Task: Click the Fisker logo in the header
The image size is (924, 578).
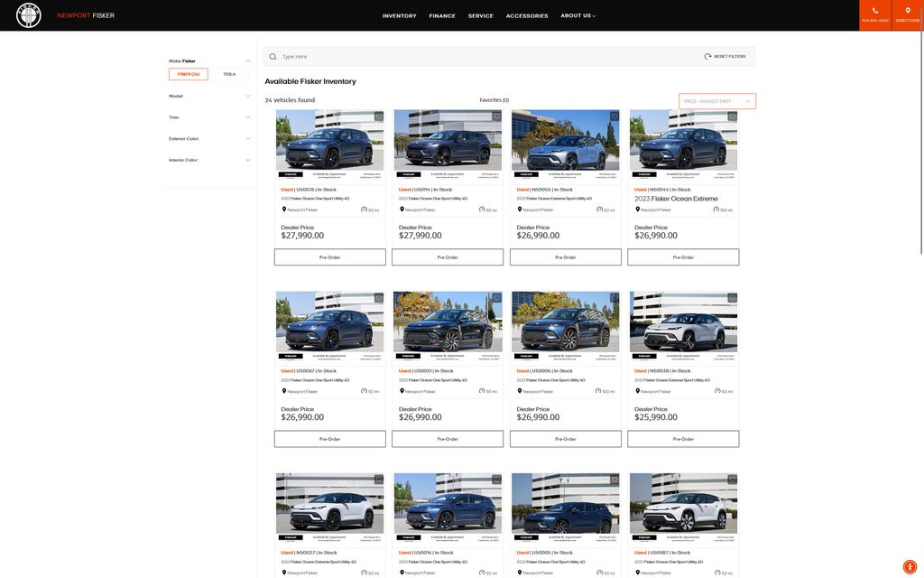Action: coord(28,15)
